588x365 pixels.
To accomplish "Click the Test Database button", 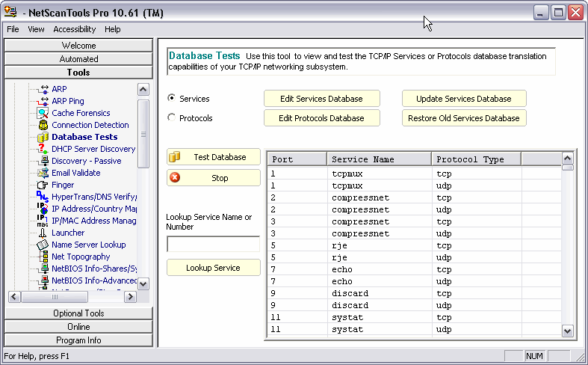I will click(x=214, y=157).
